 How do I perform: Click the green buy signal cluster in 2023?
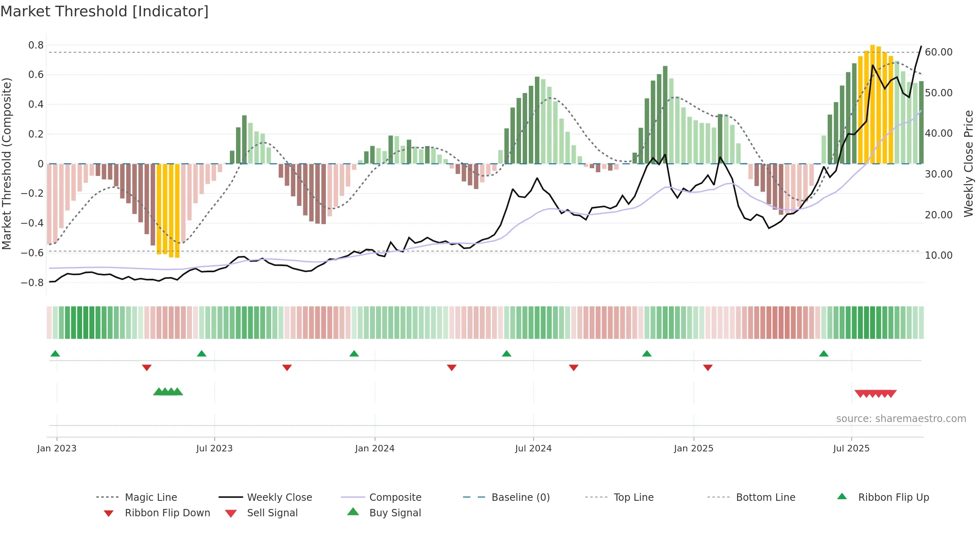click(168, 391)
